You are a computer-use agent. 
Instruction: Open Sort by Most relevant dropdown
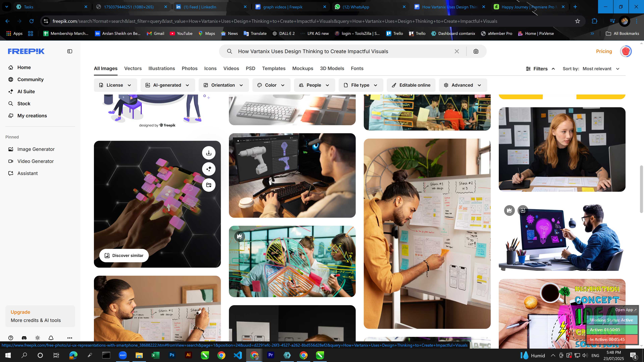(x=601, y=69)
